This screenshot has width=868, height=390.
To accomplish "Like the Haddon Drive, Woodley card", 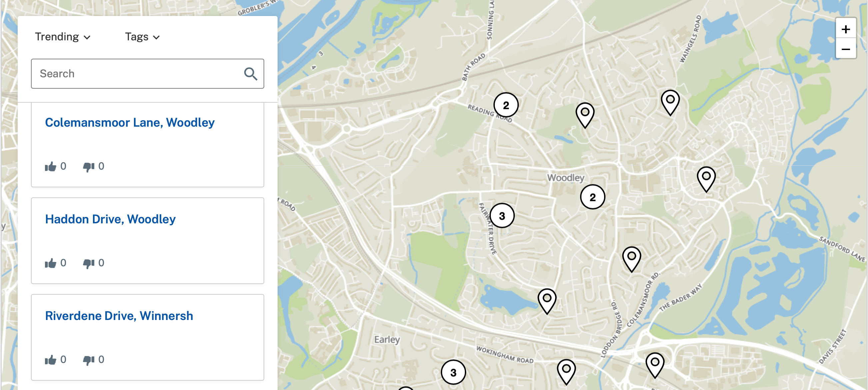I will 51,263.
